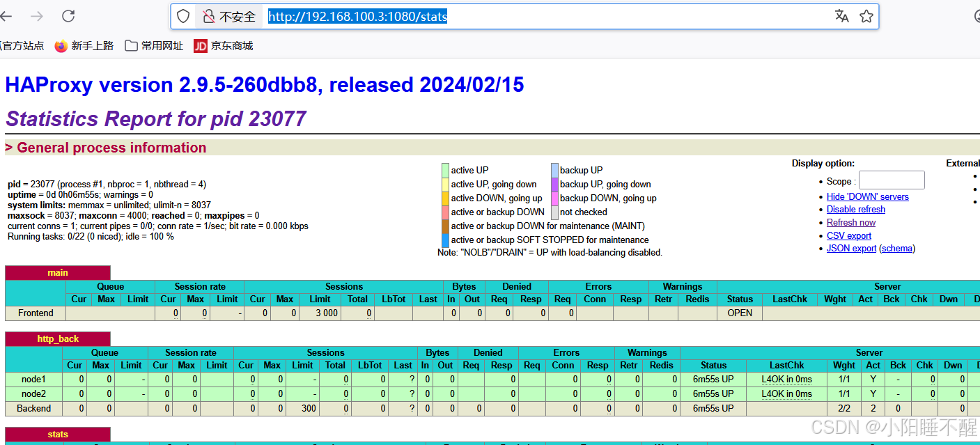Viewport: 980px width, 445px height.
Task: Click the Frontend row label in main
Action: coord(36,313)
